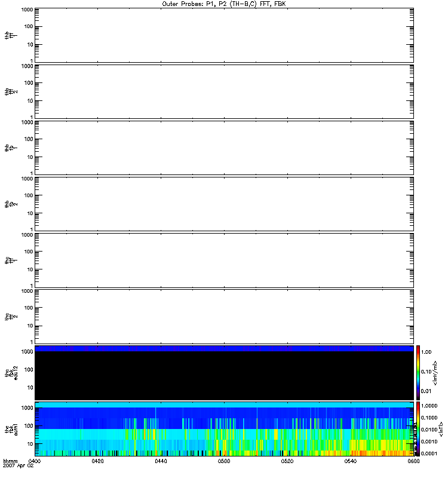Click the '0400' time axis label
Screen dimensions: 448x478
tap(35, 461)
